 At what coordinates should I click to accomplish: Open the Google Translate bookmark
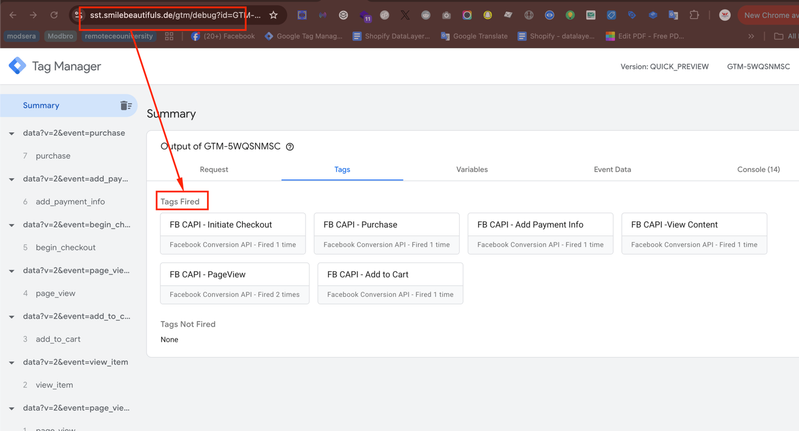pyautogui.click(x=474, y=36)
